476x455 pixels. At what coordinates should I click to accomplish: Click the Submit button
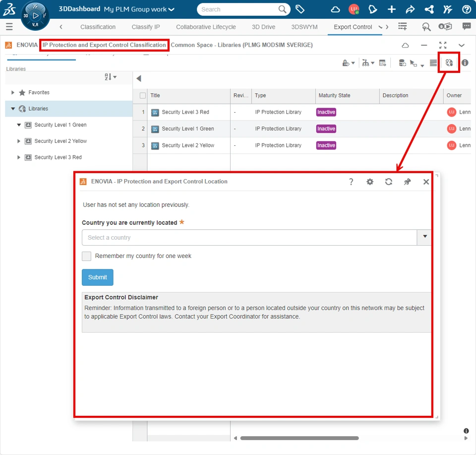pyautogui.click(x=98, y=277)
